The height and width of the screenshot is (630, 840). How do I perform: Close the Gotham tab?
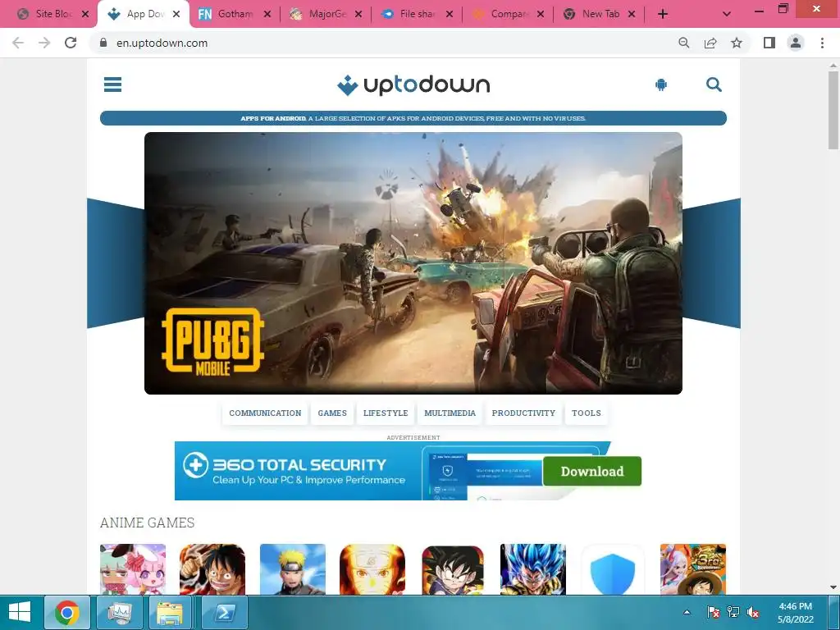pyautogui.click(x=267, y=14)
